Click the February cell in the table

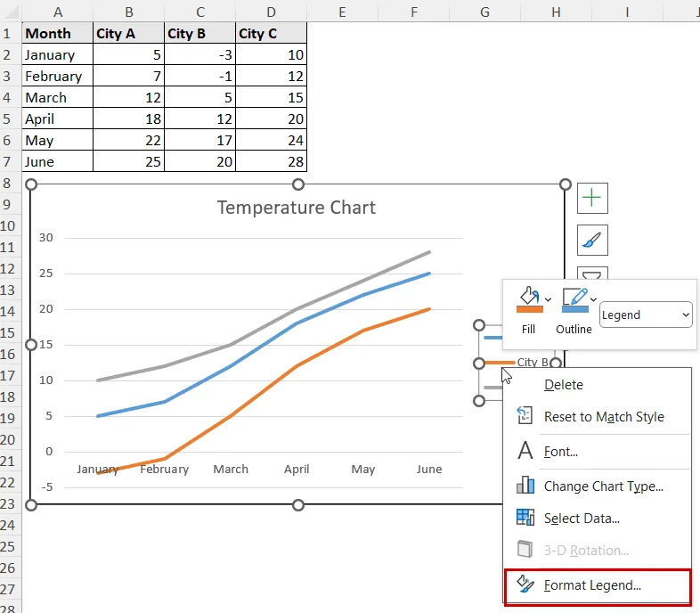click(x=58, y=77)
